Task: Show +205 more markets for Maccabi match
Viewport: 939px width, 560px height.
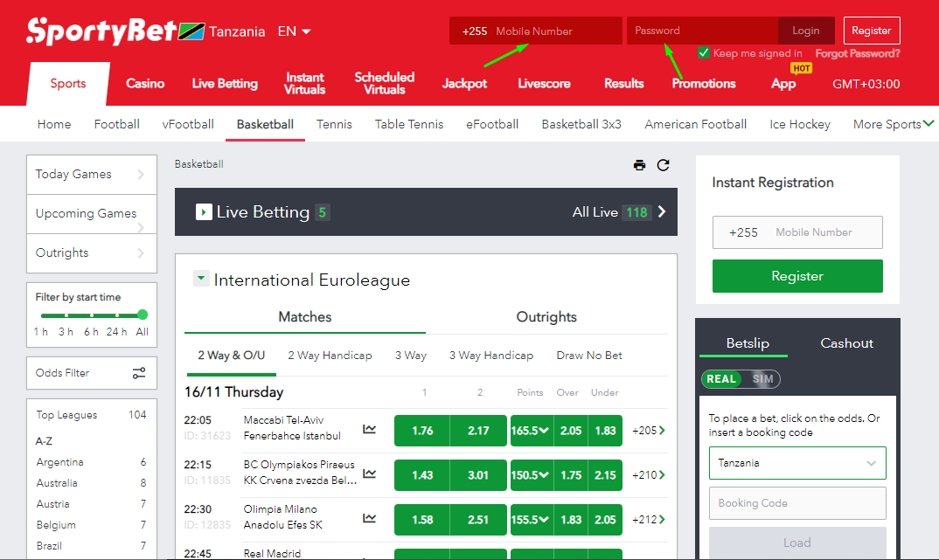Action: pyautogui.click(x=649, y=431)
